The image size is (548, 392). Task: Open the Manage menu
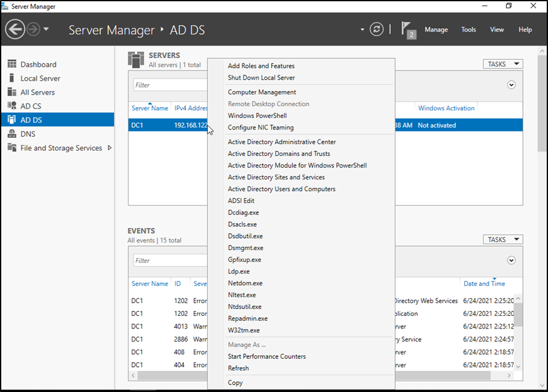click(436, 29)
